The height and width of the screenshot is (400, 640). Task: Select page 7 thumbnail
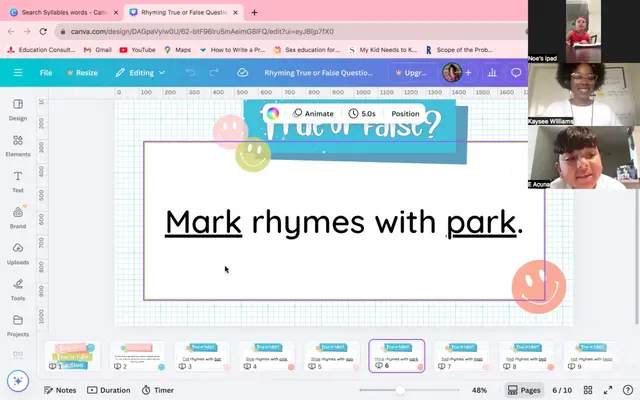(x=462, y=356)
